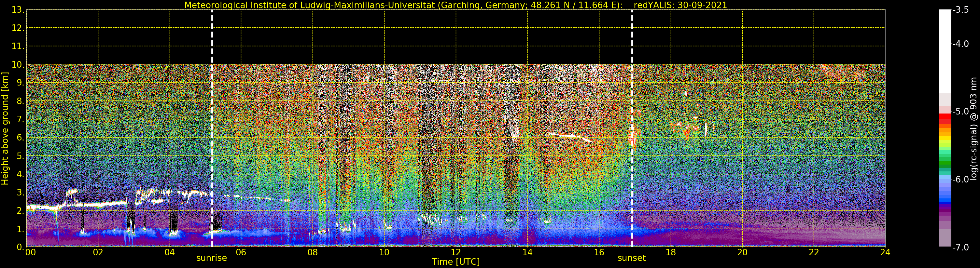Click the "sunset" label below the time axis
The width and height of the screenshot is (980, 268).
click(x=632, y=258)
